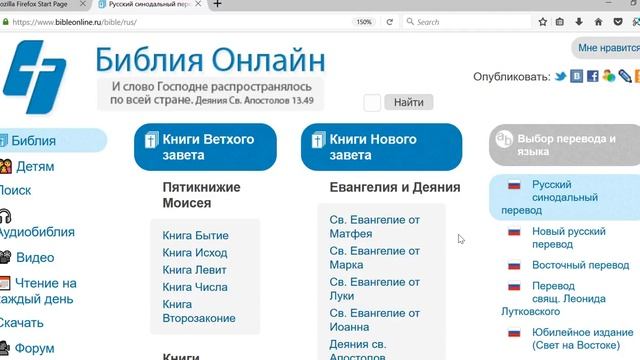The width and height of the screenshot is (640, 360).
Task: Bookmark this page with star icon
Action: (x=542, y=22)
